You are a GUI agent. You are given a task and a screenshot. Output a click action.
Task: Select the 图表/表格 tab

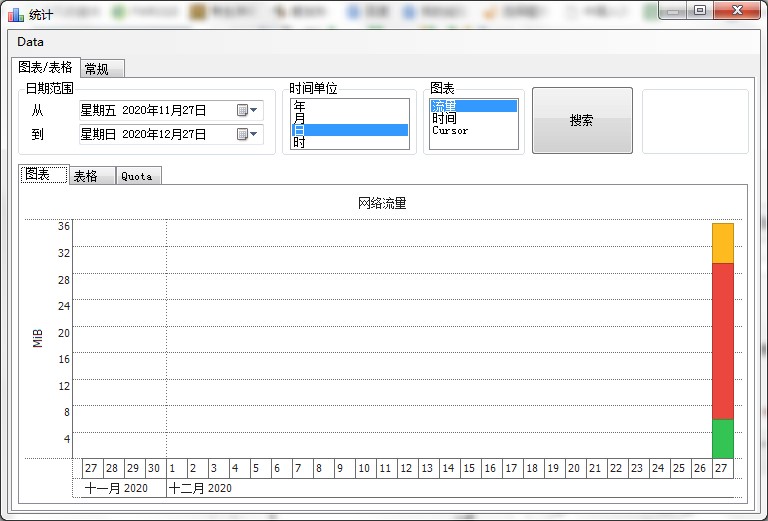click(x=46, y=68)
